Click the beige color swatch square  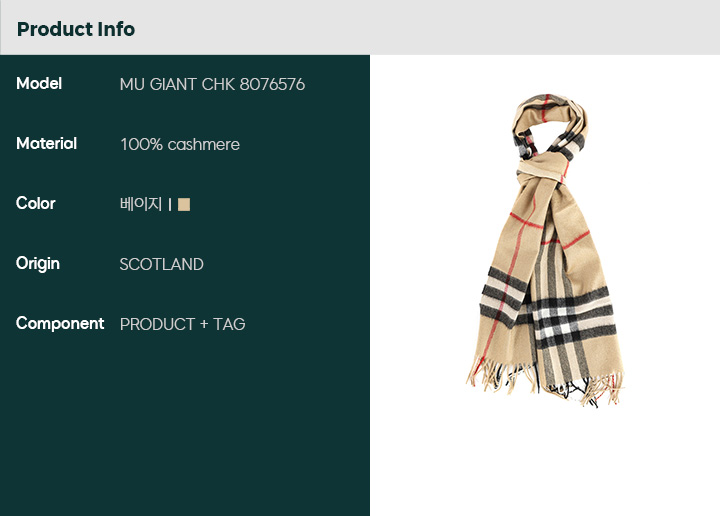click(184, 204)
